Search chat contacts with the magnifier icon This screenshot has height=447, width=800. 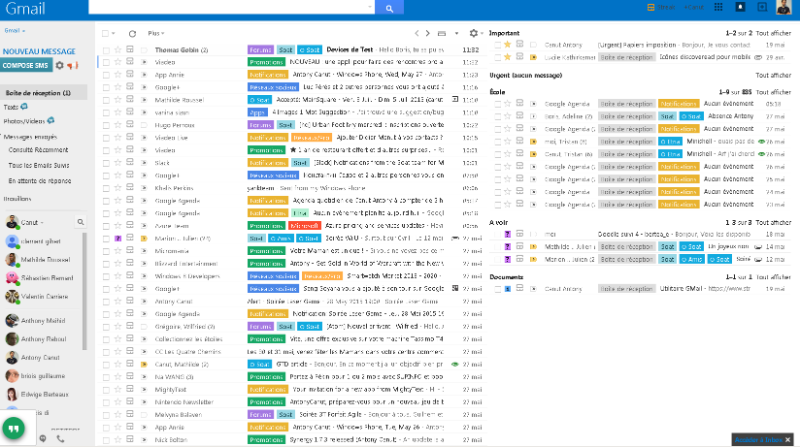(x=81, y=222)
